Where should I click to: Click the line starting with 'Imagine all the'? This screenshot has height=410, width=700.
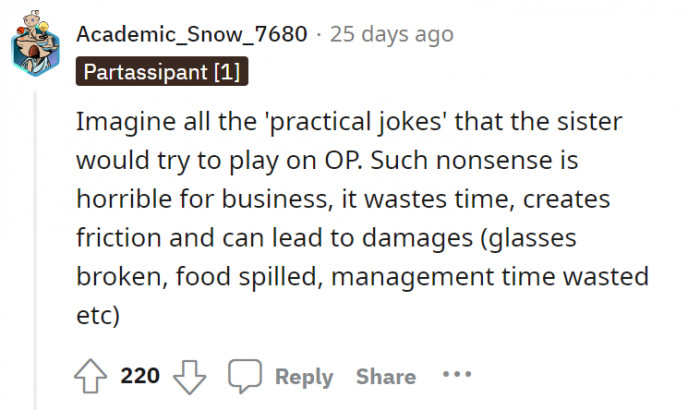tap(349, 121)
